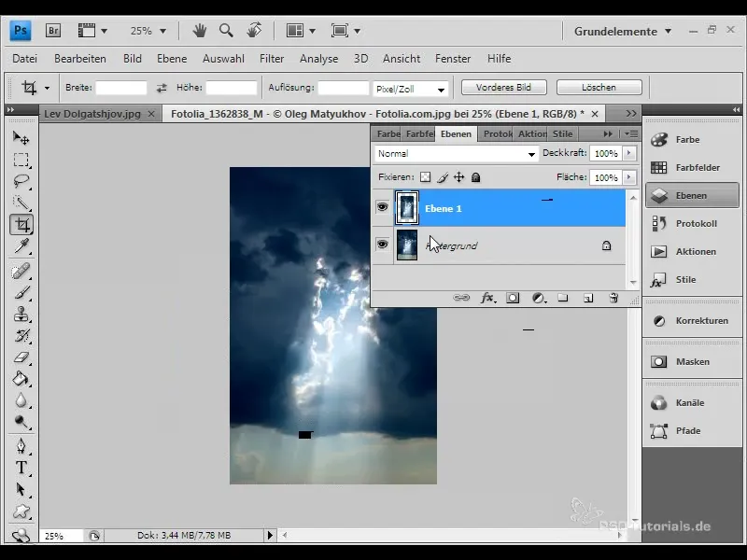Select the Brush tool

click(21, 292)
